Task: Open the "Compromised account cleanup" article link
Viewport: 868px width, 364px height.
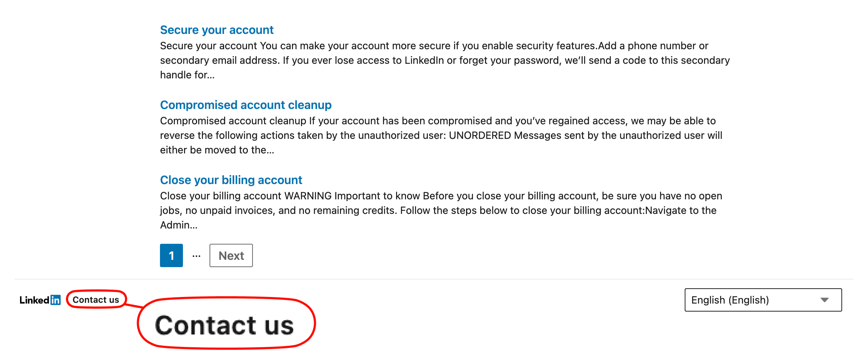Action: [x=246, y=105]
